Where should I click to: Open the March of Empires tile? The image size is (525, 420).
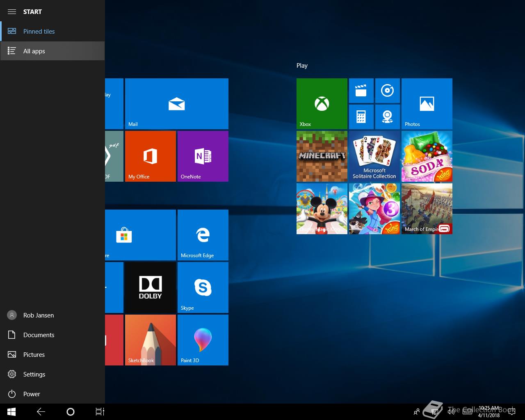coord(427,209)
